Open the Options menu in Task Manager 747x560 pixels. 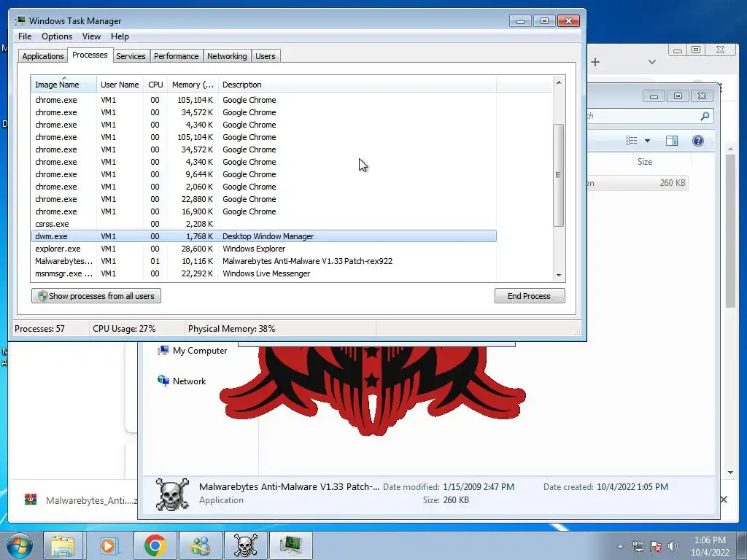(x=57, y=36)
